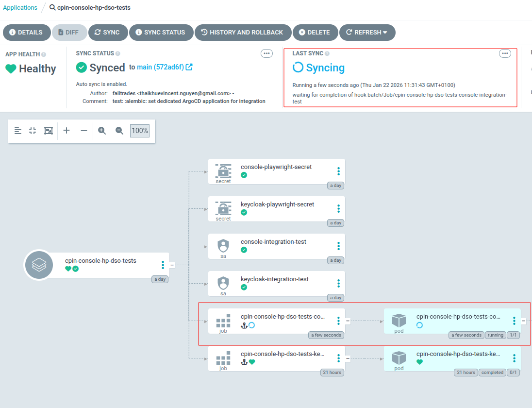532x408 pixels.
Task: Open external link icon next to main revision
Action: [189, 67]
